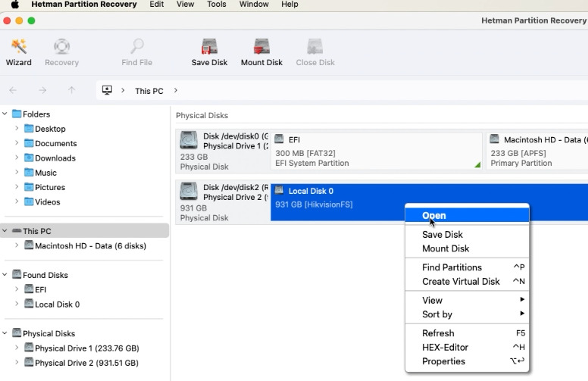This screenshot has width=588, height=381.
Task: Go back with the left arrow
Action: [x=13, y=90]
